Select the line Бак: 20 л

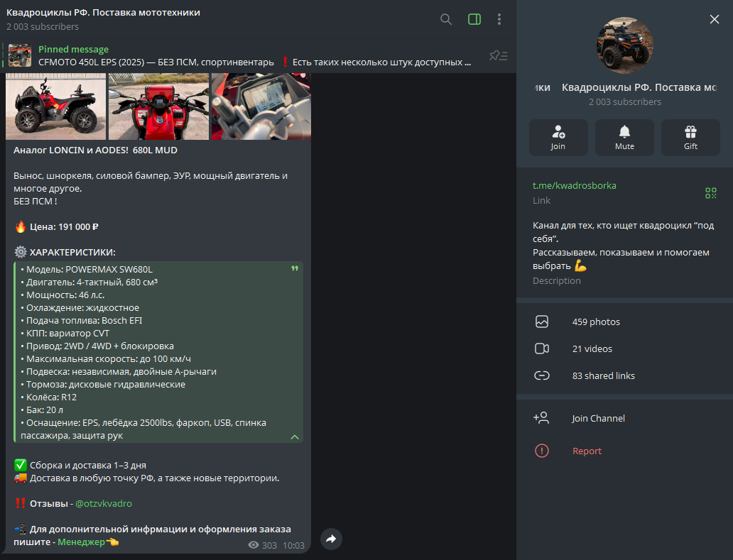[x=42, y=410]
